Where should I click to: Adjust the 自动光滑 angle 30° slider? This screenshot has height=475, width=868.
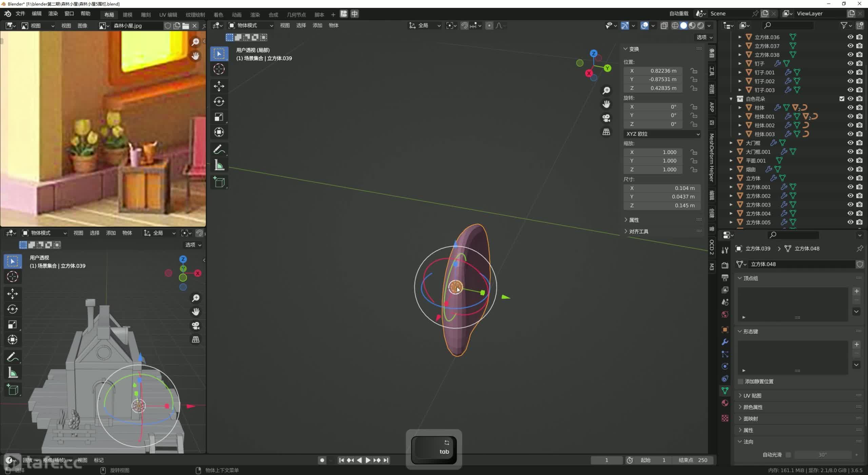[x=823, y=455]
